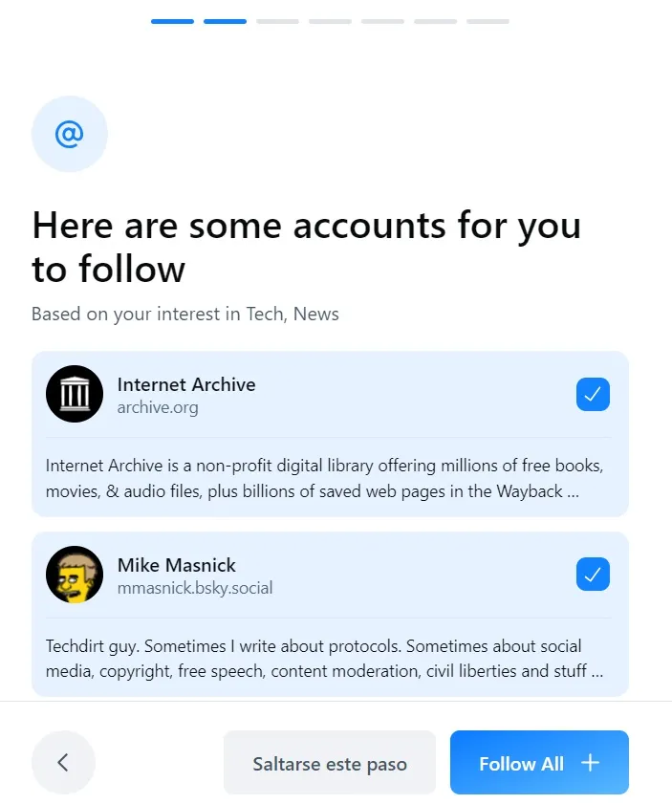The width and height of the screenshot is (672, 804).
Task: Click the third progress step indicator
Action: [277, 21]
